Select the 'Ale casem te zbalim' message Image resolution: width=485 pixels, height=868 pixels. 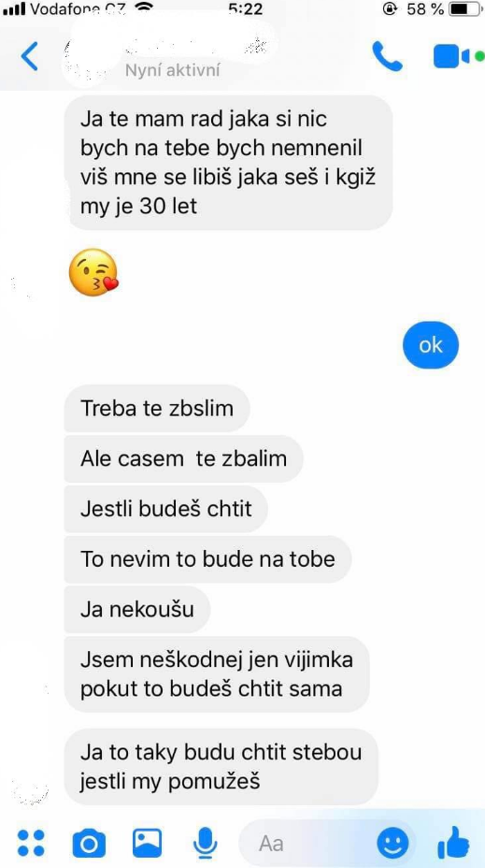click(x=183, y=458)
